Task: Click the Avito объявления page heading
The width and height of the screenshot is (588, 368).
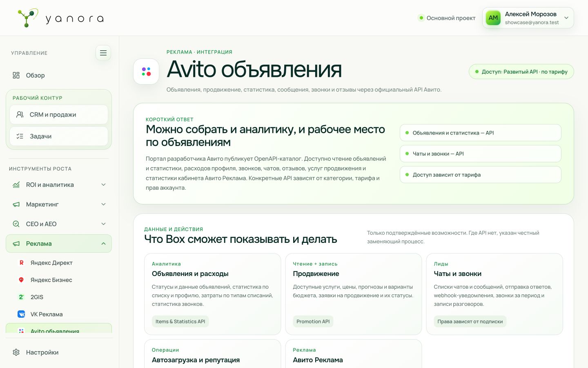Action: coord(254,69)
